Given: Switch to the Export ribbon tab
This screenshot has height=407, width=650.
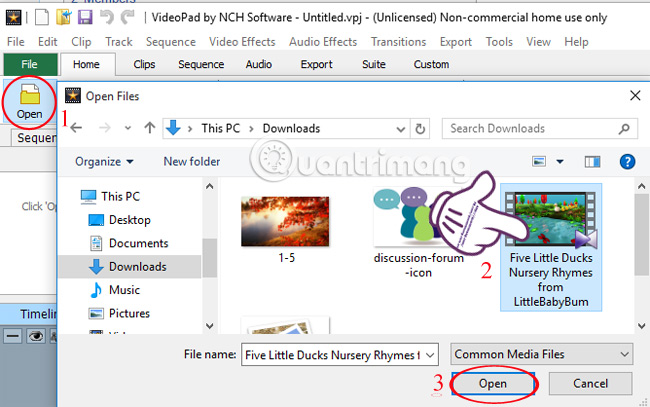Looking at the screenshot, I should [316, 64].
